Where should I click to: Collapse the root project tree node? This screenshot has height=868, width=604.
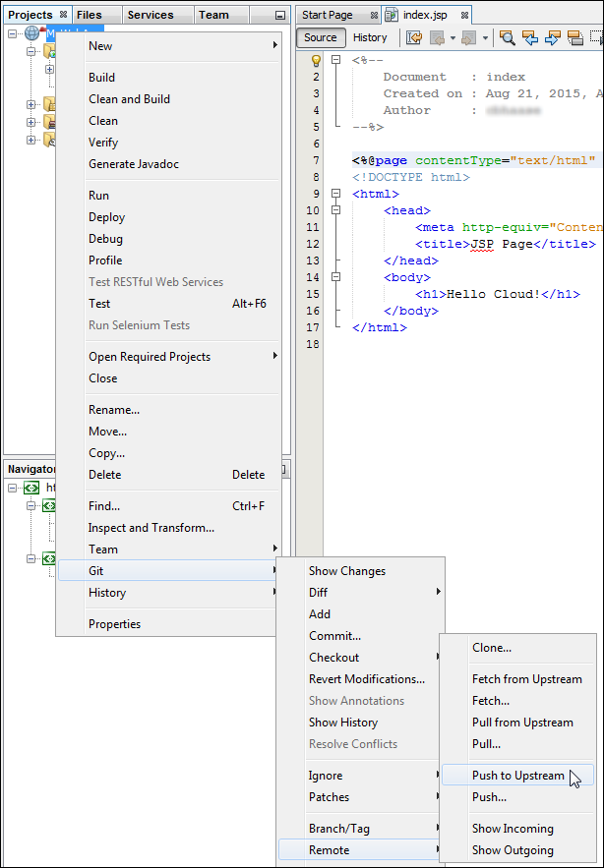[13, 32]
